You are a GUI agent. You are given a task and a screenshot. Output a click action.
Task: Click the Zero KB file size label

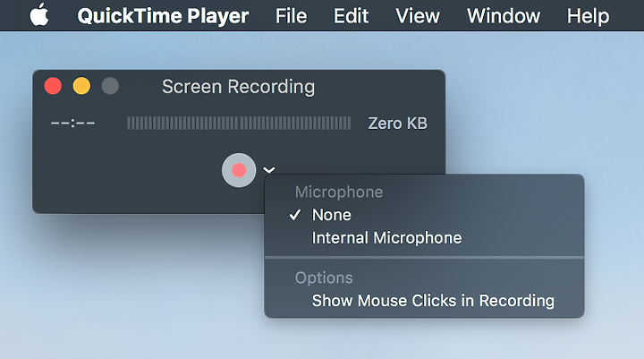click(x=397, y=124)
